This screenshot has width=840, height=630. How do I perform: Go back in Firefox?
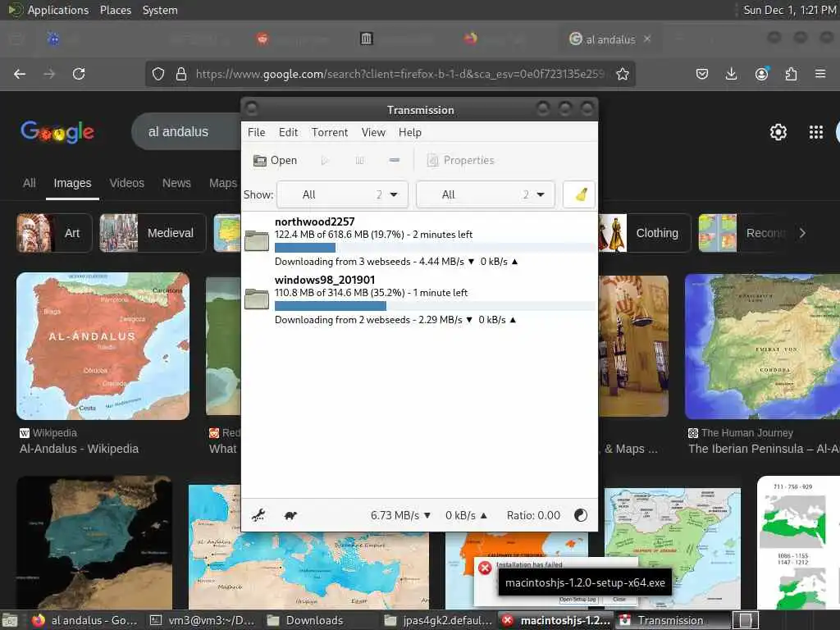point(20,74)
